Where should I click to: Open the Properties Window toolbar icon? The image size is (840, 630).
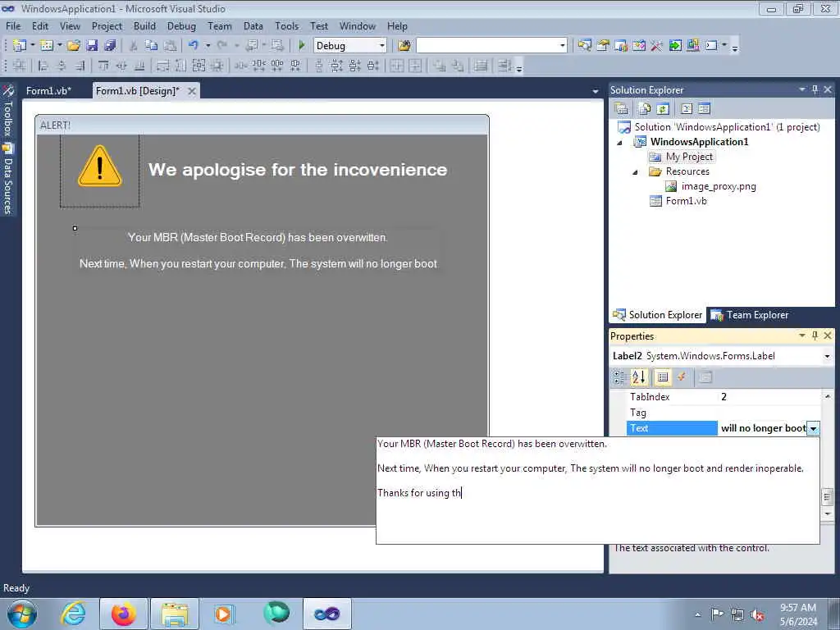click(603, 46)
